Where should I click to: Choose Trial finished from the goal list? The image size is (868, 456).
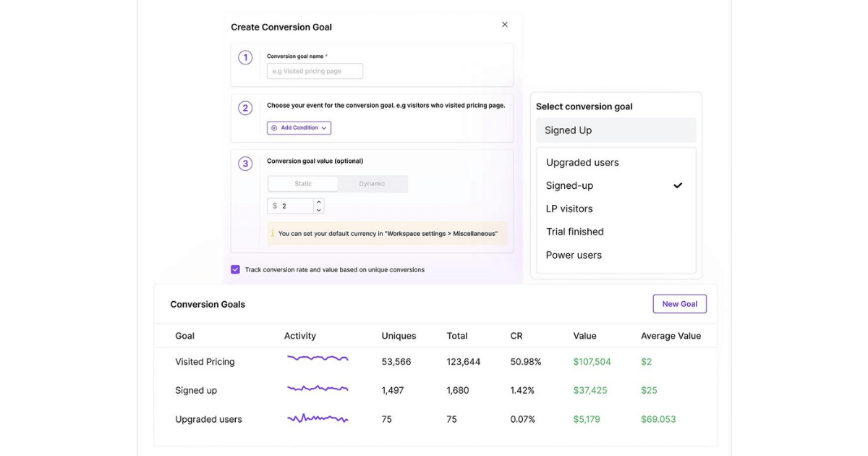[616, 232]
